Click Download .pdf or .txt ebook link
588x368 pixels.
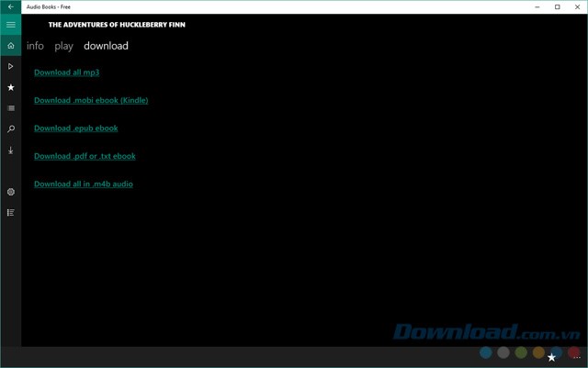pyautogui.click(x=85, y=156)
